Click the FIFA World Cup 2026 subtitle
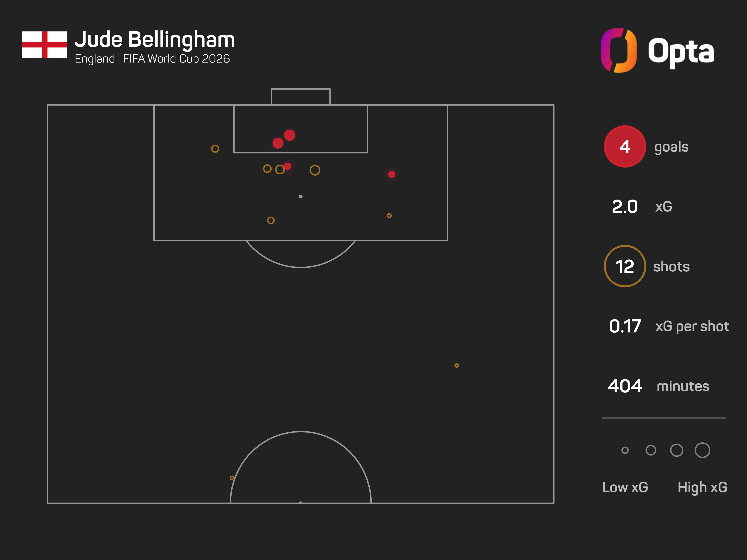This screenshot has width=747, height=560. [x=176, y=59]
